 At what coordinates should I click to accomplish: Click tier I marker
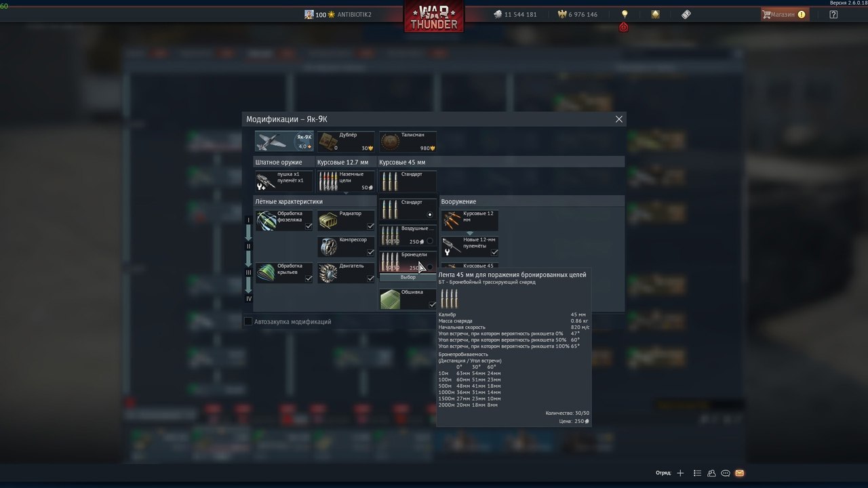pos(249,220)
